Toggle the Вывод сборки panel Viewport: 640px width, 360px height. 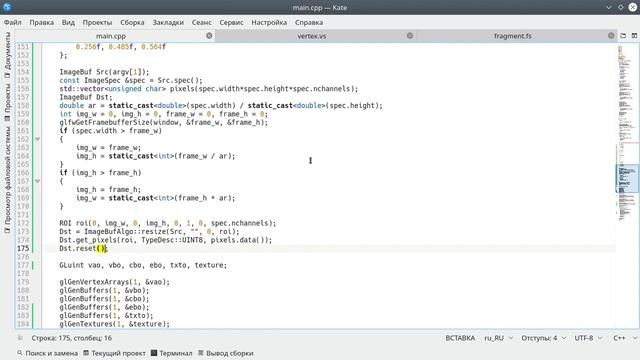226,353
